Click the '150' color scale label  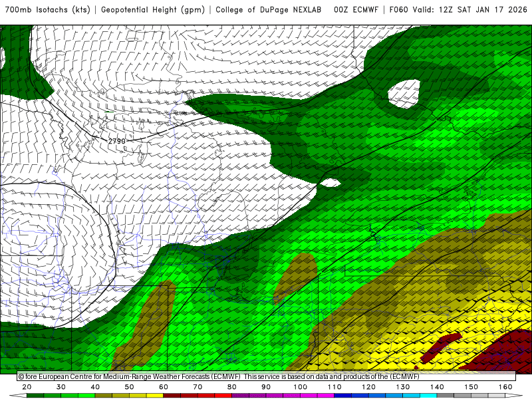471,387
